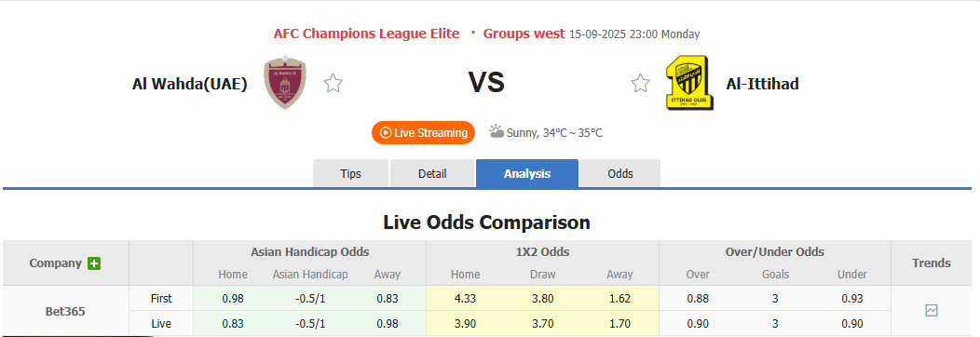
Task: Favorite Al-Ittihad with the star icon
Action: tap(640, 83)
